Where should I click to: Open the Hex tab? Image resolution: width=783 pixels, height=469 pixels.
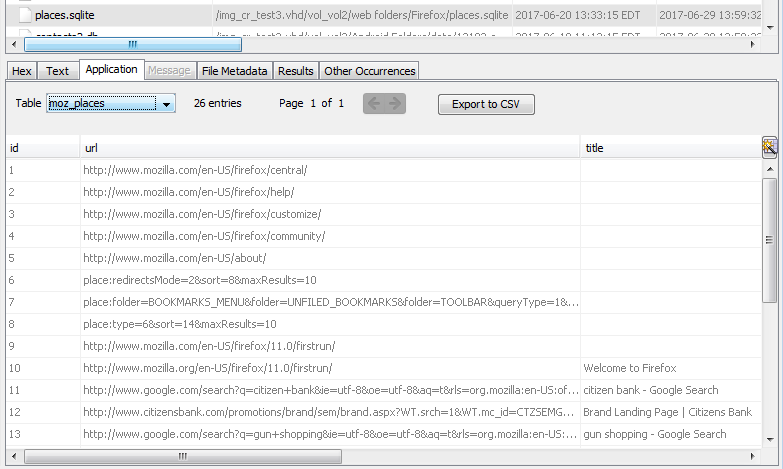coord(21,71)
